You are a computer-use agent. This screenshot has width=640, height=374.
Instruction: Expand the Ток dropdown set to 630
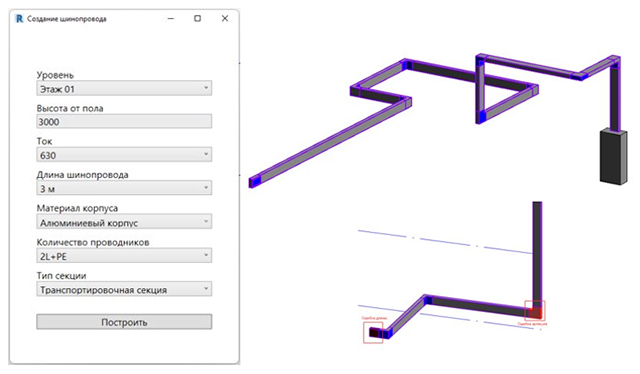(124, 155)
